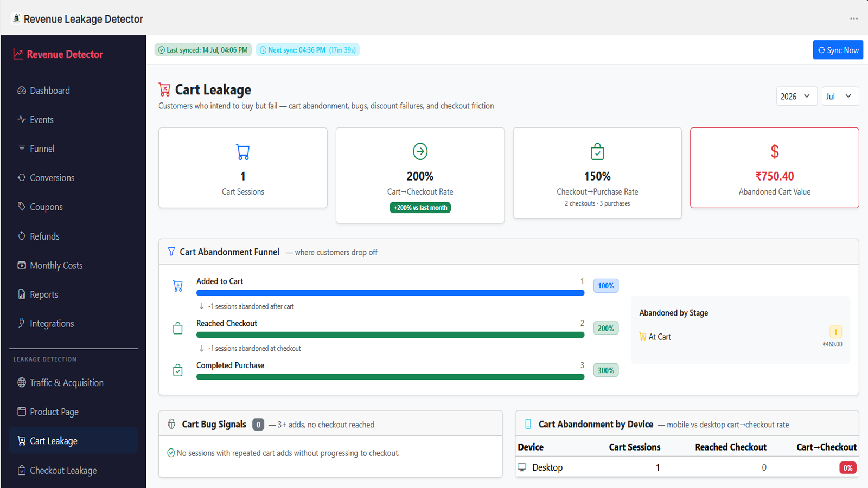Click the 200% badge in funnel
Image resolution: width=868 pixels, height=488 pixels.
(606, 328)
